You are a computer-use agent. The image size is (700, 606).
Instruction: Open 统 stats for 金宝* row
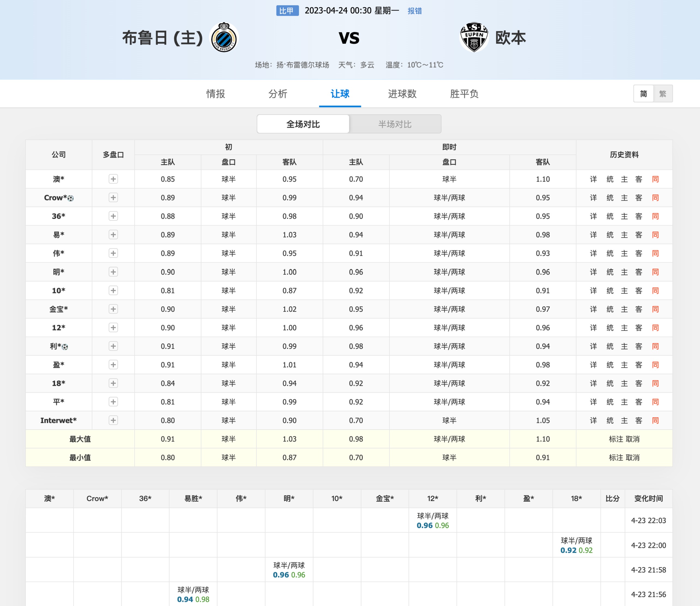[x=610, y=309]
